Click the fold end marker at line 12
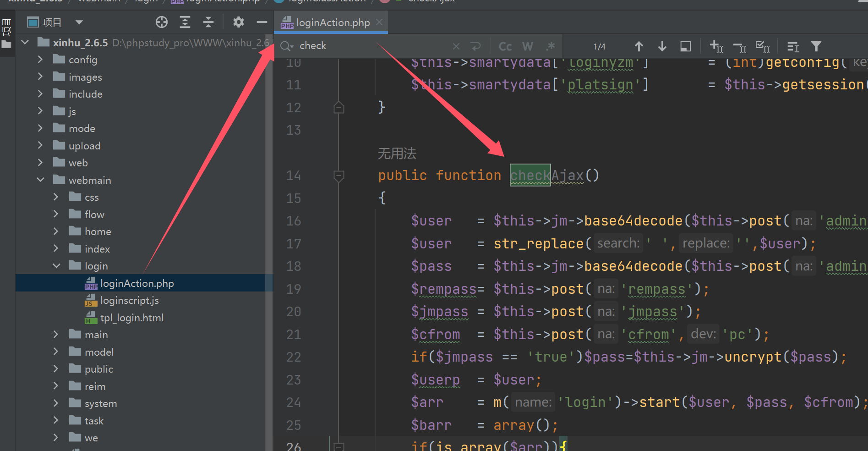This screenshot has width=868, height=451. coord(339,107)
